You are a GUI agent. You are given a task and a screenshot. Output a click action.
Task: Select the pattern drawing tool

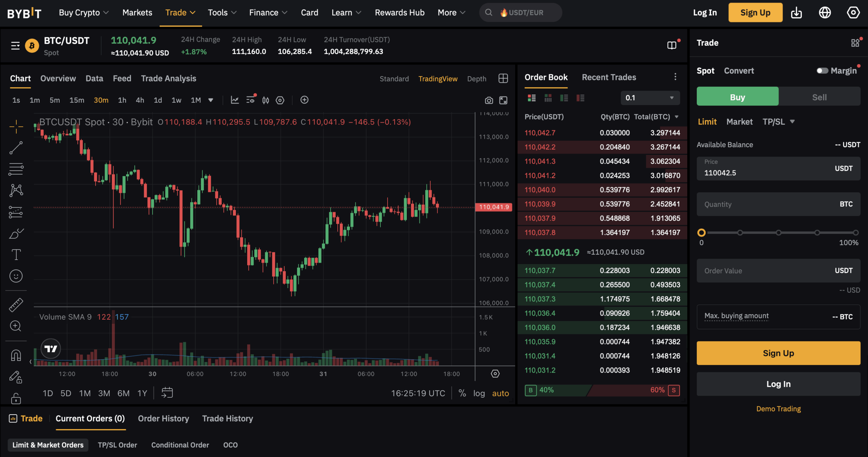pyautogui.click(x=16, y=190)
